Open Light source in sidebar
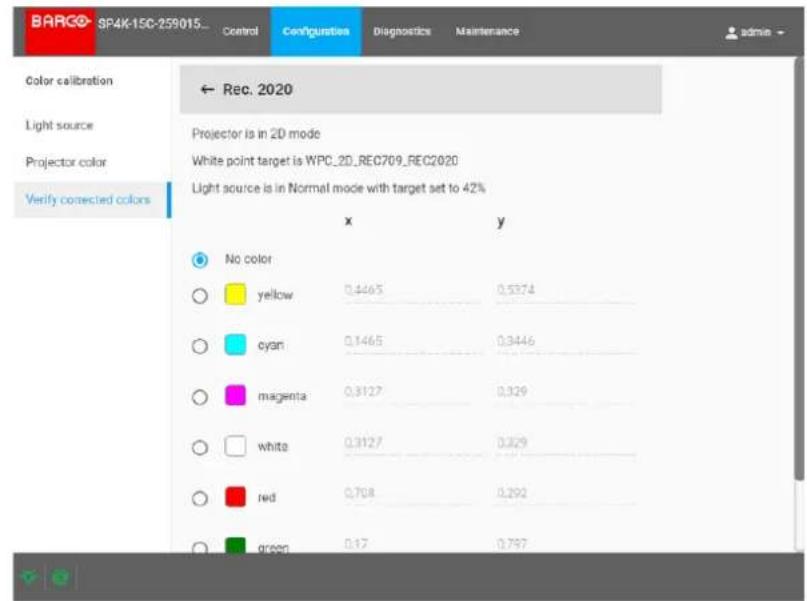 click(x=59, y=125)
